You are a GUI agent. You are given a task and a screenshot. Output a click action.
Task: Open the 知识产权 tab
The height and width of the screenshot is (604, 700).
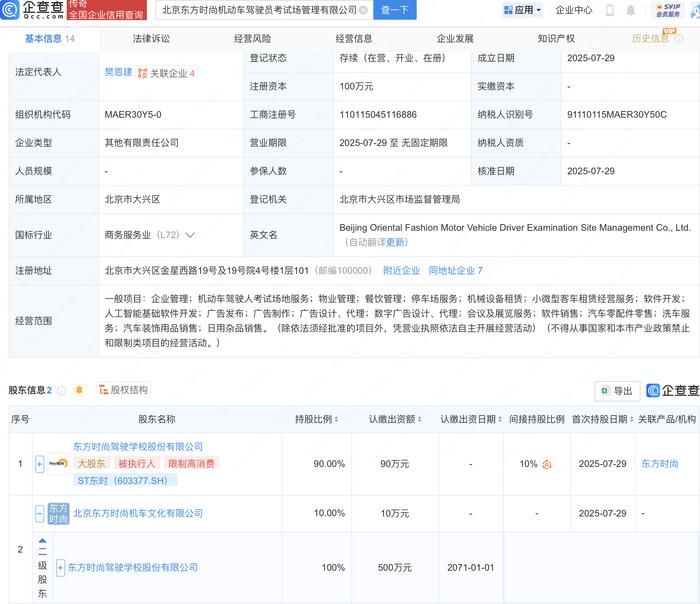coord(556,39)
